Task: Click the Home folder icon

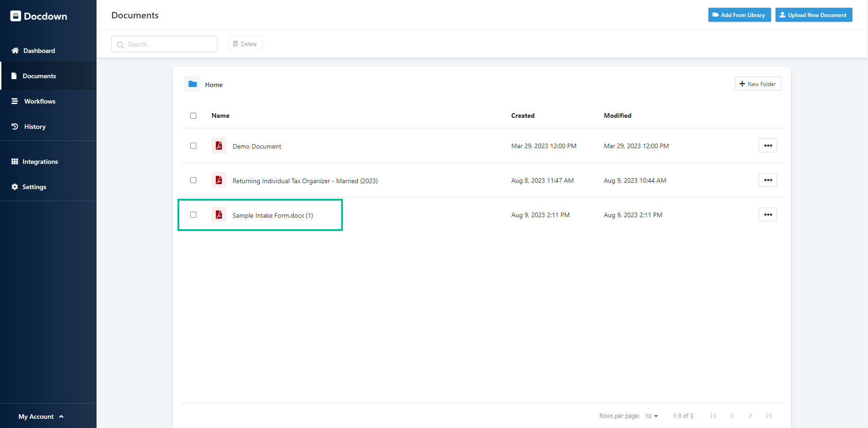Action: [193, 84]
